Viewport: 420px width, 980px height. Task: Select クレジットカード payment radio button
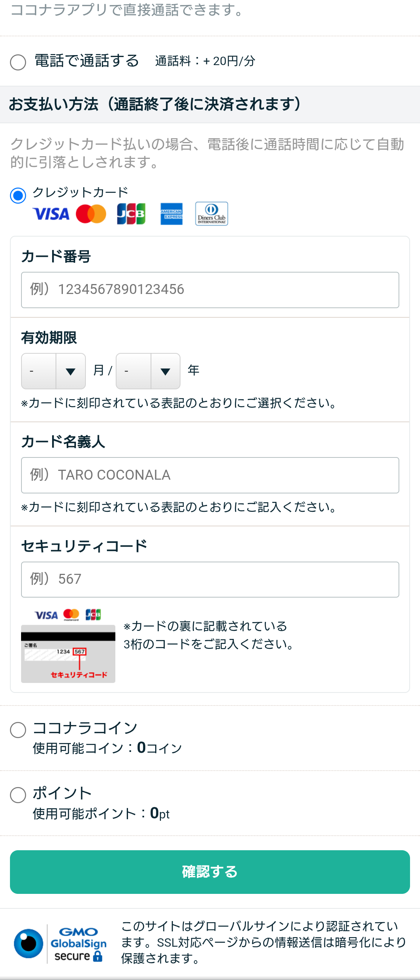pos(18,196)
